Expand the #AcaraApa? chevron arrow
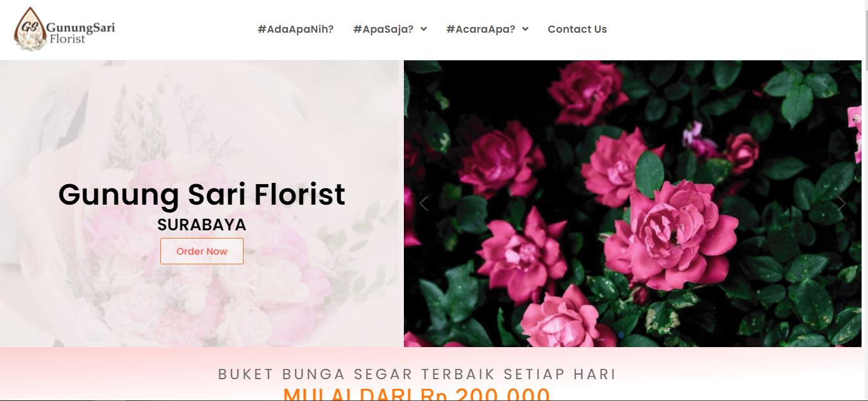Screen dimensions: 868x401 (525, 29)
